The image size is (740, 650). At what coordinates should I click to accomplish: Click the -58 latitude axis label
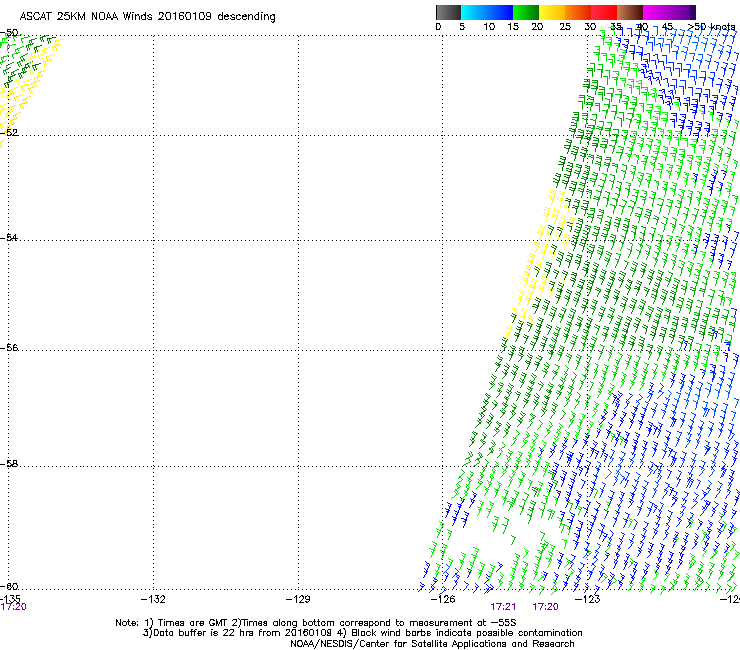(9, 464)
